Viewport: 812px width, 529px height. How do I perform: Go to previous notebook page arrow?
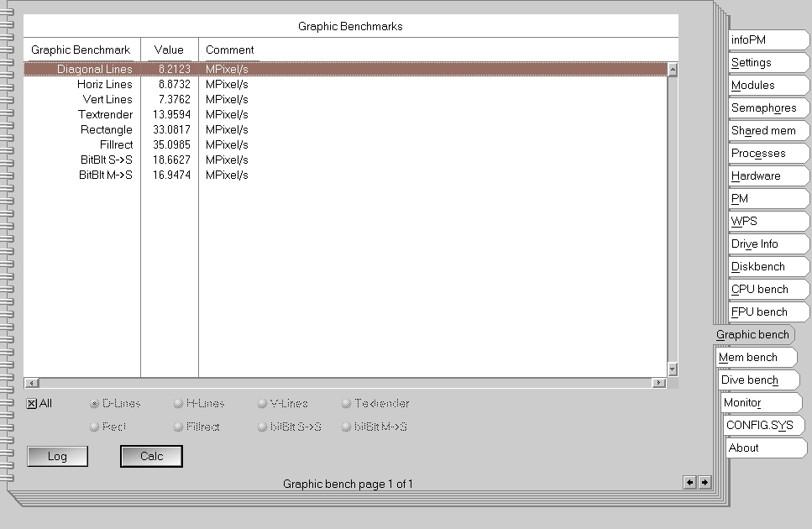690,482
